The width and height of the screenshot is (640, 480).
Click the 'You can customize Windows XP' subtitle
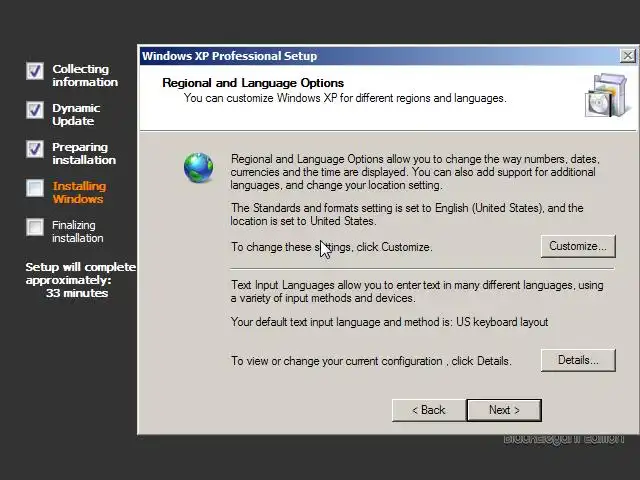(x=345, y=98)
